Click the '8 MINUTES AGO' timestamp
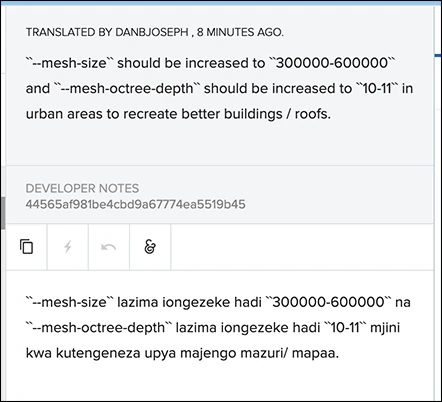The width and height of the screenshot is (442, 402). (240, 32)
